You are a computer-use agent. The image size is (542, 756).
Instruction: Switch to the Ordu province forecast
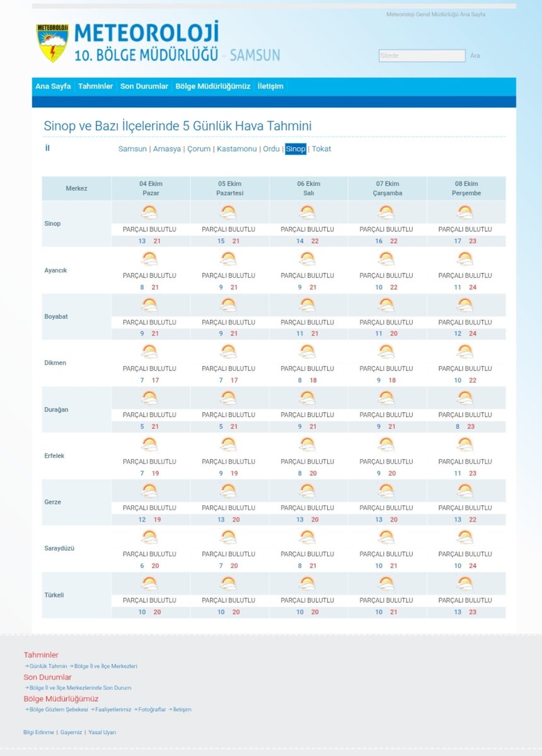pyautogui.click(x=271, y=149)
